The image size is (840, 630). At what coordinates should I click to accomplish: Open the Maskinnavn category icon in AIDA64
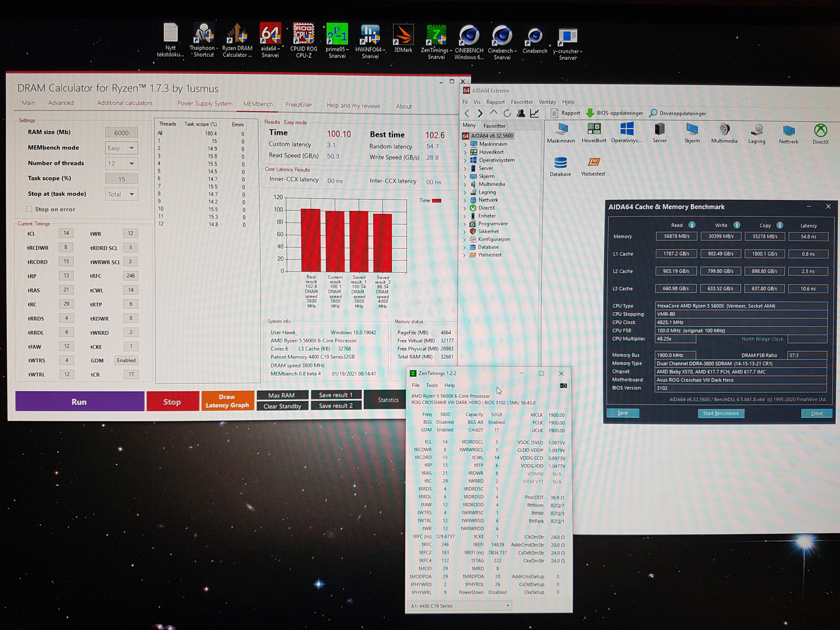tap(561, 133)
